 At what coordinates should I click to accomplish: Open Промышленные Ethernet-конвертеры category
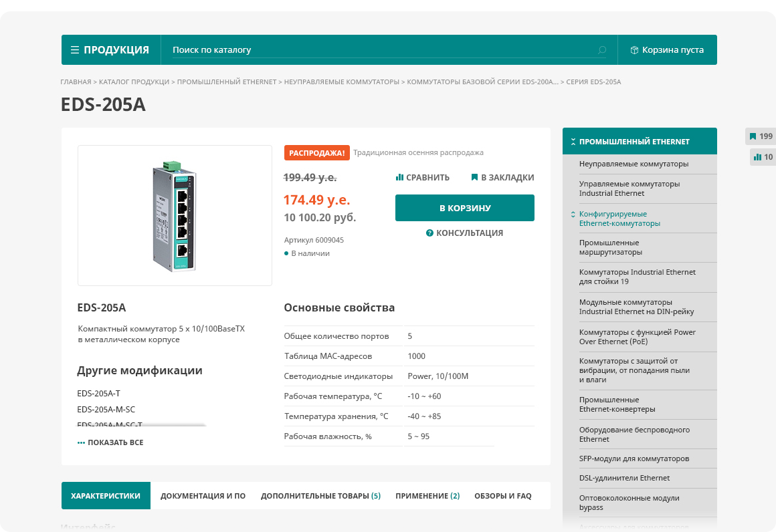pyautogui.click(x=617, y=404)
